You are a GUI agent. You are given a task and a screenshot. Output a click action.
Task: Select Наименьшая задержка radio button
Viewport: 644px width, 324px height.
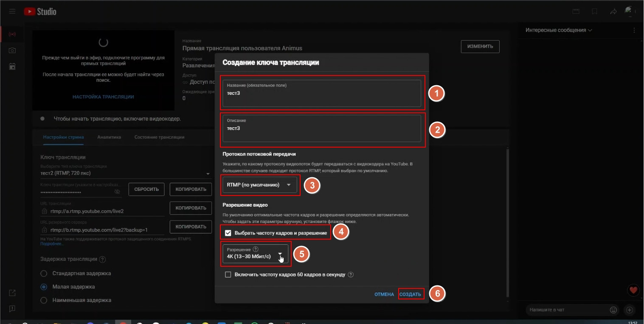click(x=43, y=300)
